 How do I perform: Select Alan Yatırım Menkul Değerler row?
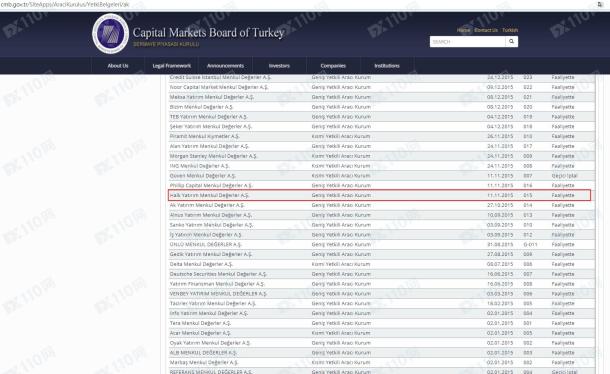382,146
